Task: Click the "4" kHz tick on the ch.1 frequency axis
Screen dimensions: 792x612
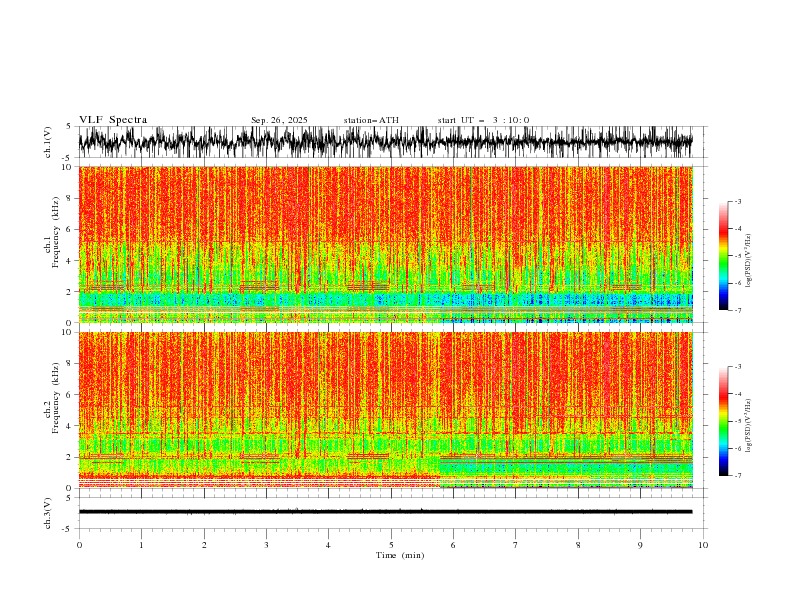Action: (71, 261)
